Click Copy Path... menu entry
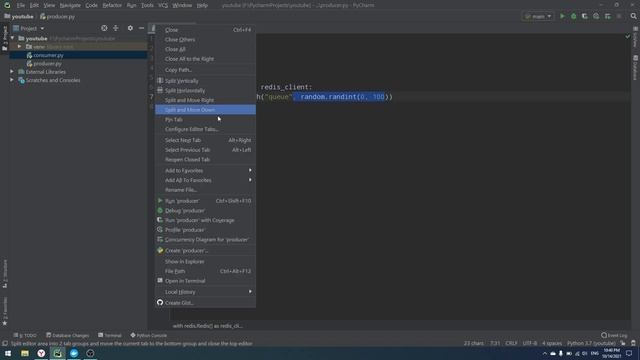The image size is (640, 360). 205,70
